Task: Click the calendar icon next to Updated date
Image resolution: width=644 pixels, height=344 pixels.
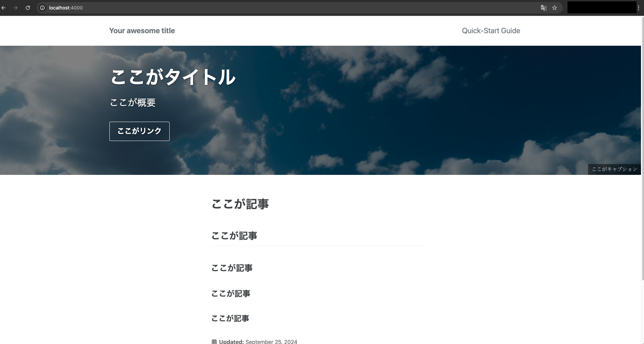Action: pyautogui.click(x=214, y=342)
